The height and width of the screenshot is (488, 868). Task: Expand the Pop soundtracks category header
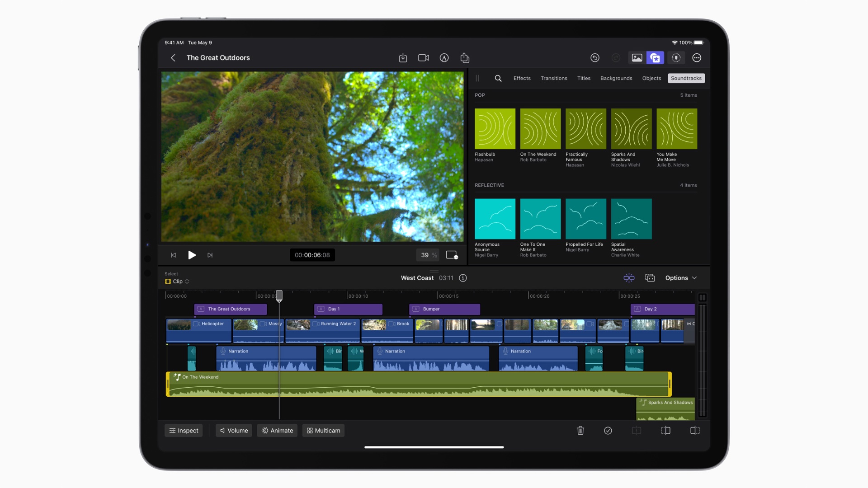click(480, 95)
